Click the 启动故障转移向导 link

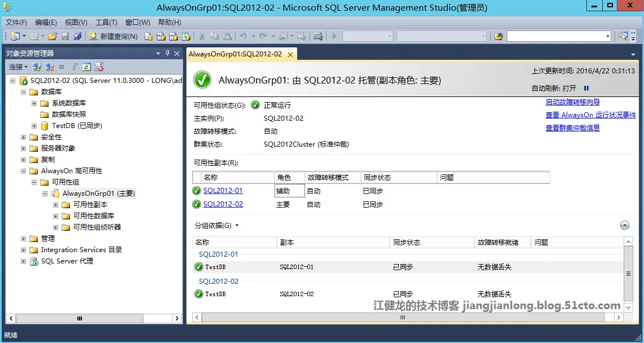(572, 102)
